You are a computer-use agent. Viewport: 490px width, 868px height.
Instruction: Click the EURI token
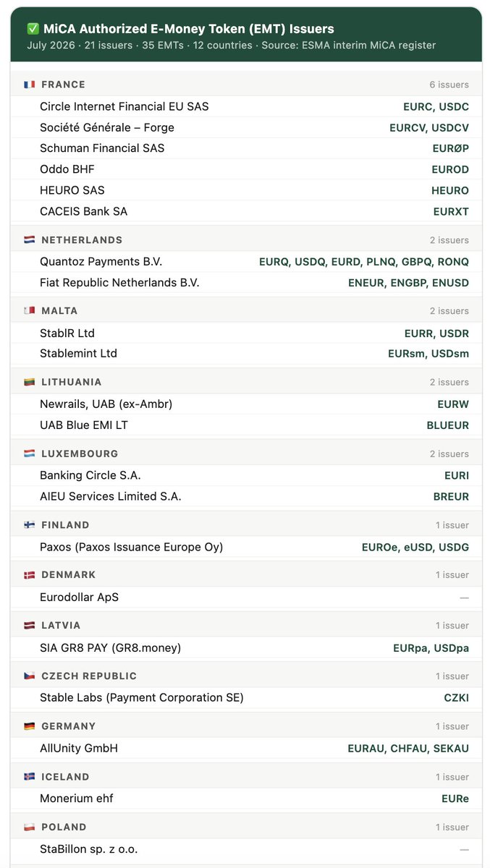(x=457, y=476)
